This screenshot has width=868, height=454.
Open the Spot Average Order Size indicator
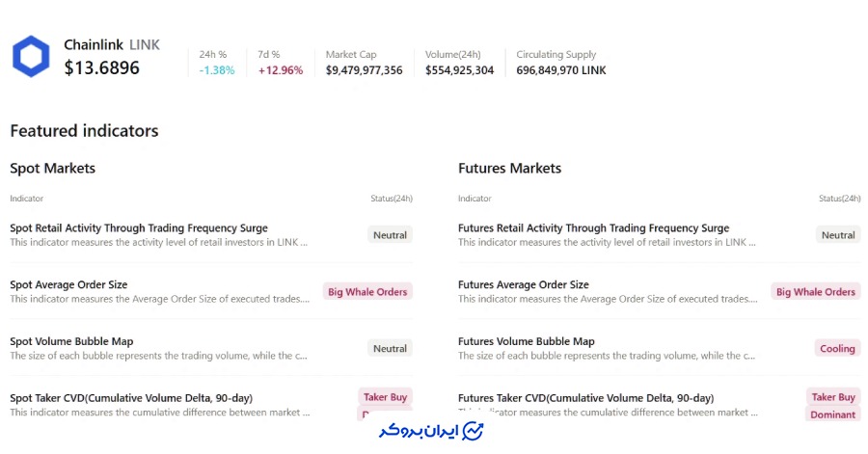pos(68,285)
